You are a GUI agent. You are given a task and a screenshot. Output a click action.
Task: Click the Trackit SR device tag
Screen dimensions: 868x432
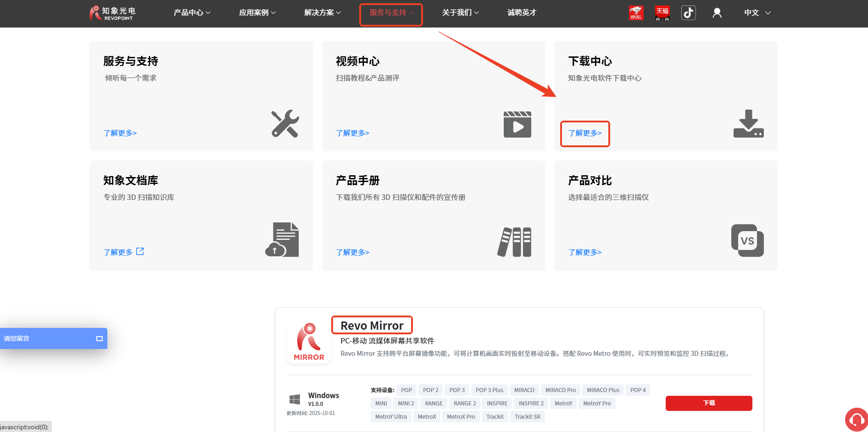click(x=528, y=417)
